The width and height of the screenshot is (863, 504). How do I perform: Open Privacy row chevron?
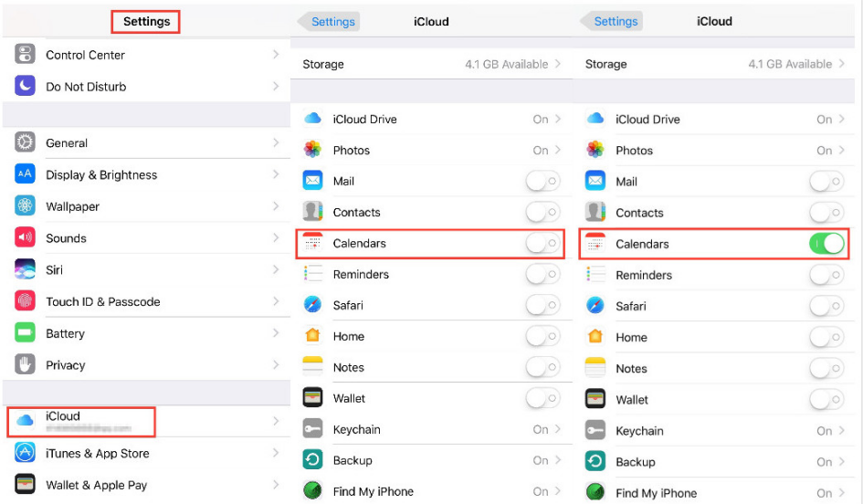point(276,365)
